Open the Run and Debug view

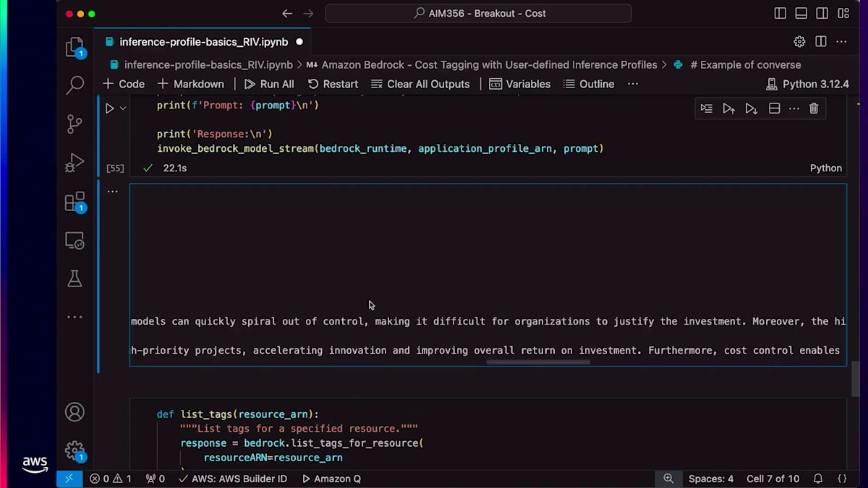75,163
